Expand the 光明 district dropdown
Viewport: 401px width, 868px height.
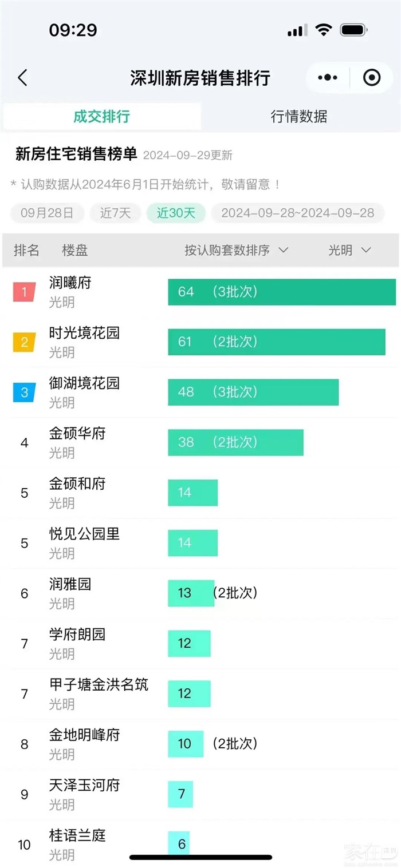(349, 250)
